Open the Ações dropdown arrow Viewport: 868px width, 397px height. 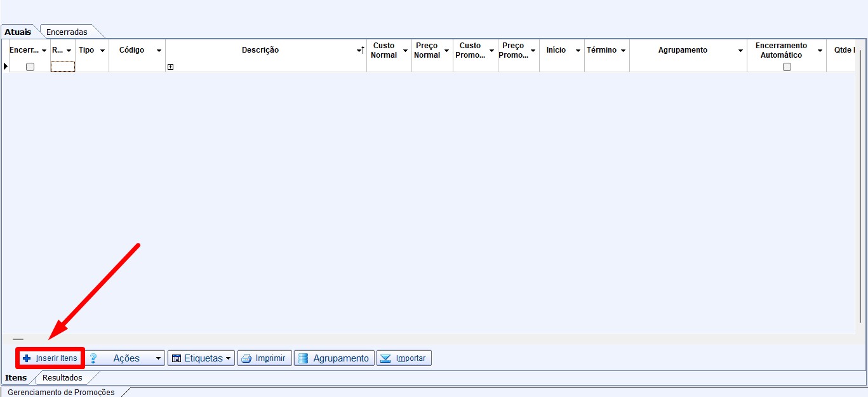[x=158, y=358]
